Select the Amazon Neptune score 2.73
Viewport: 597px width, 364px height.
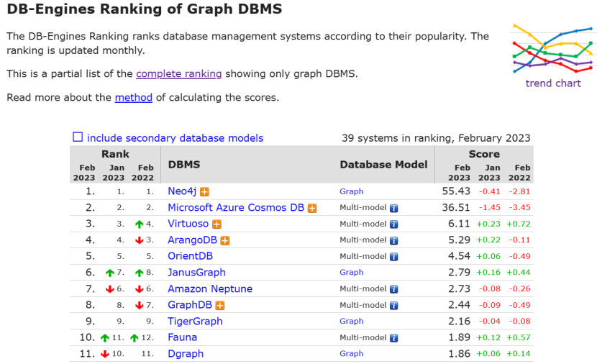tap(459, 288)
